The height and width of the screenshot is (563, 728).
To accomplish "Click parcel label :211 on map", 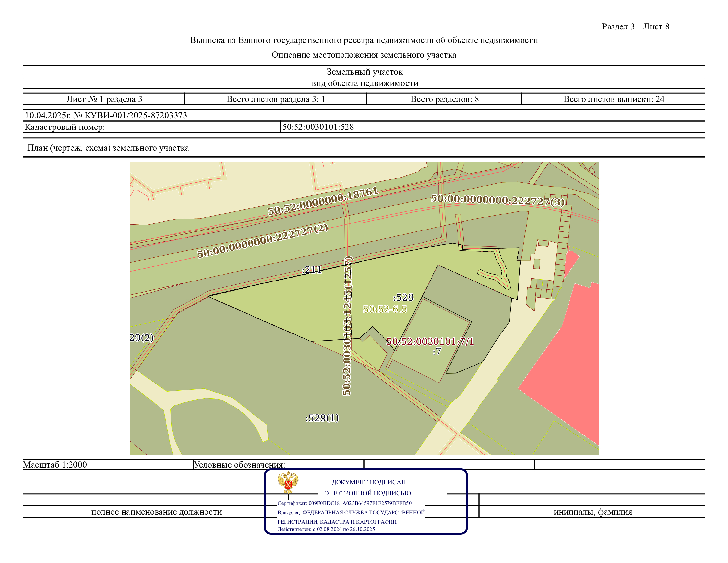I will coord(312,269).
